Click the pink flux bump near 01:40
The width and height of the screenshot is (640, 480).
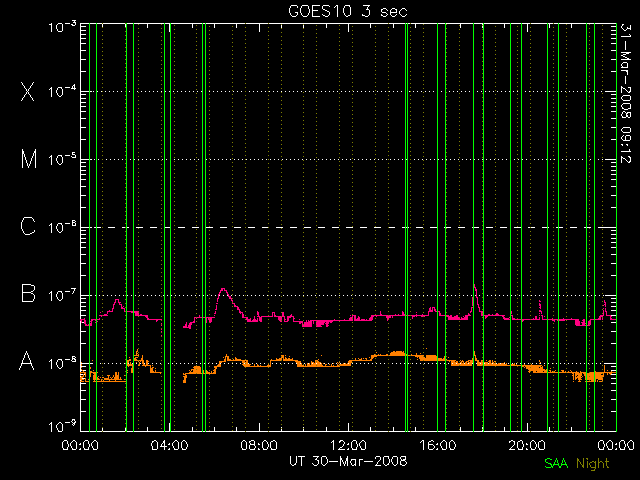(x=118, y=301)
